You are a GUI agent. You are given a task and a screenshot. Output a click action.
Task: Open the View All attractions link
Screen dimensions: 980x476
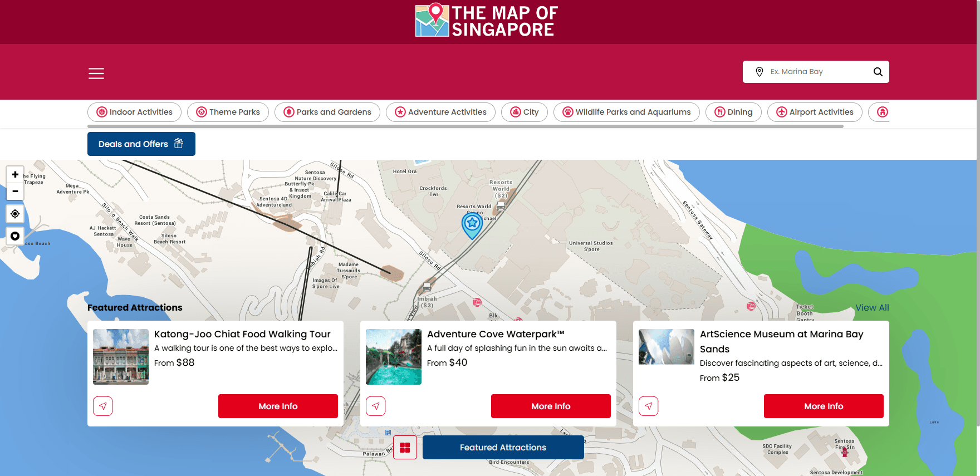pos(872,307)
